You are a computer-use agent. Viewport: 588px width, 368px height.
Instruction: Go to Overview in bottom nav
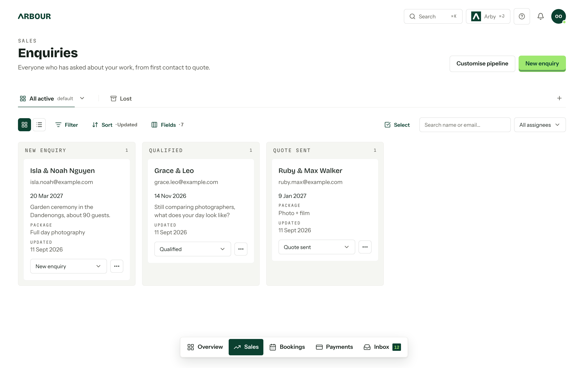(x=205, y=347)
